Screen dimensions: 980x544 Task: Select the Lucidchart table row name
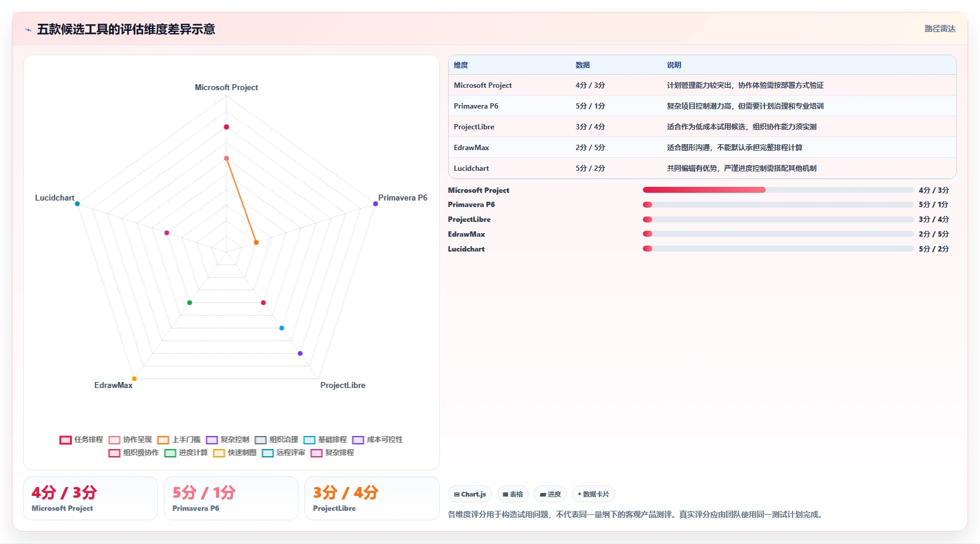[471, 168]
